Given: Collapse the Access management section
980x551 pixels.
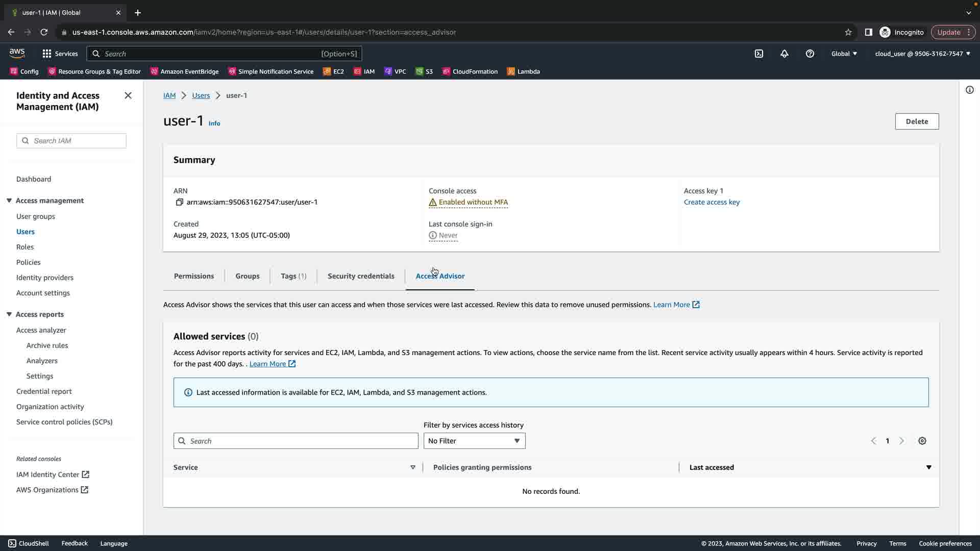Looking at the screenshot, I should (9, 201).
